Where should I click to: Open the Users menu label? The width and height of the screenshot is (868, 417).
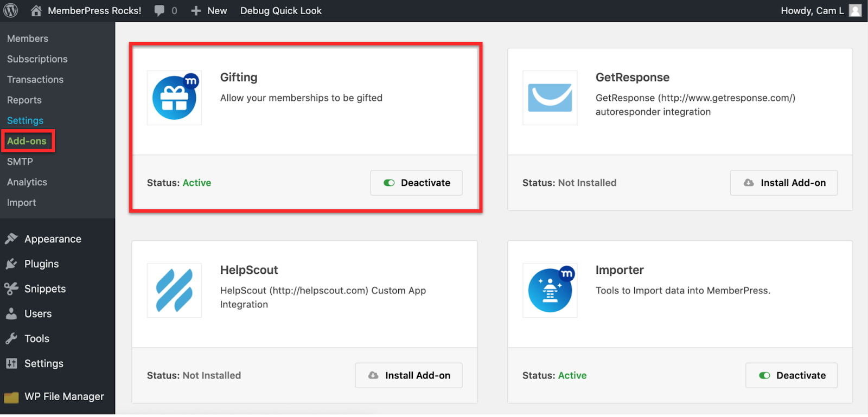pos(38,314)
